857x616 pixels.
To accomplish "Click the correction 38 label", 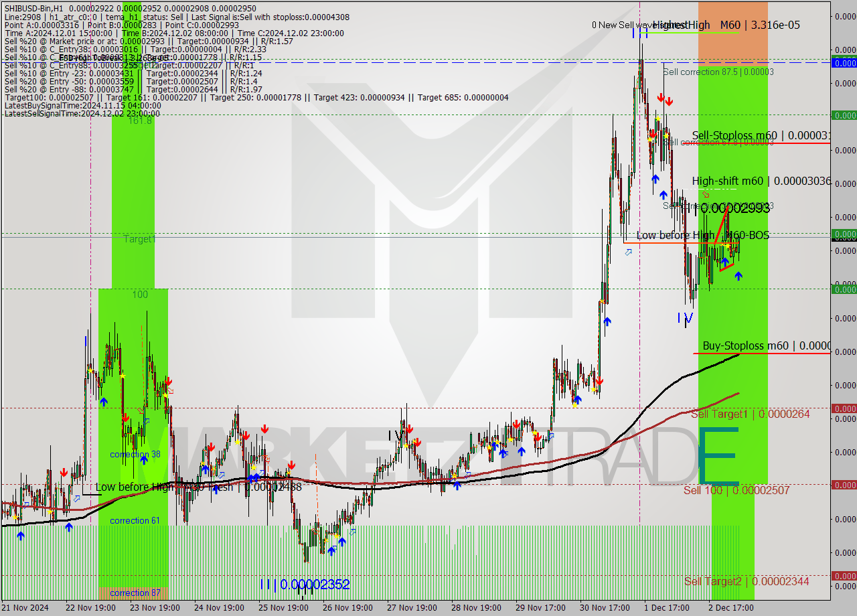I will click(135, 454).
